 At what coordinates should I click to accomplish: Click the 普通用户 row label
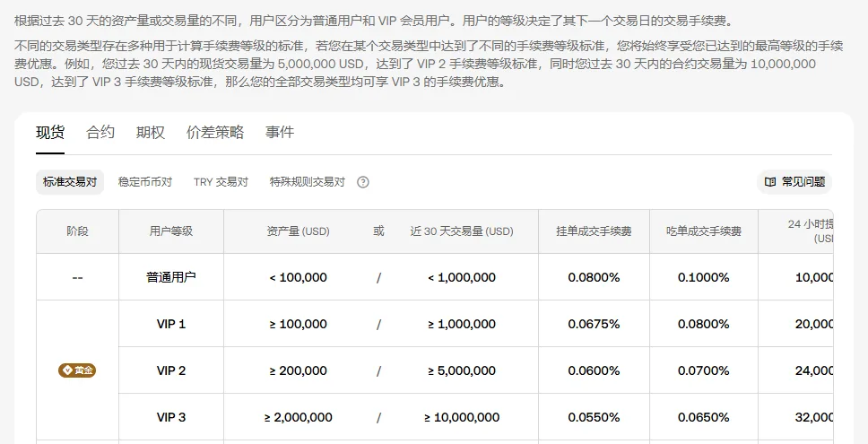click(x=171, y=277)
